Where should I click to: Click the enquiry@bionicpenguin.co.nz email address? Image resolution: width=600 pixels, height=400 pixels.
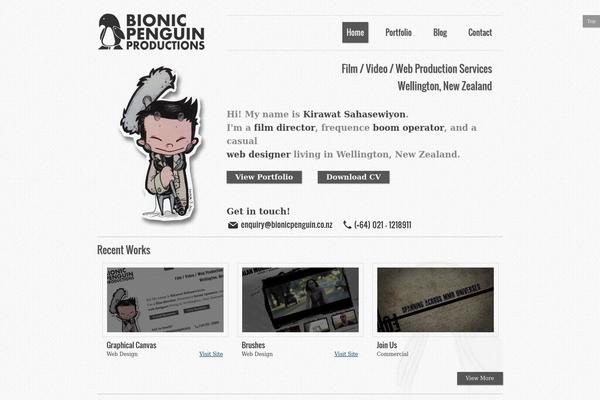(x=286, y=225)
